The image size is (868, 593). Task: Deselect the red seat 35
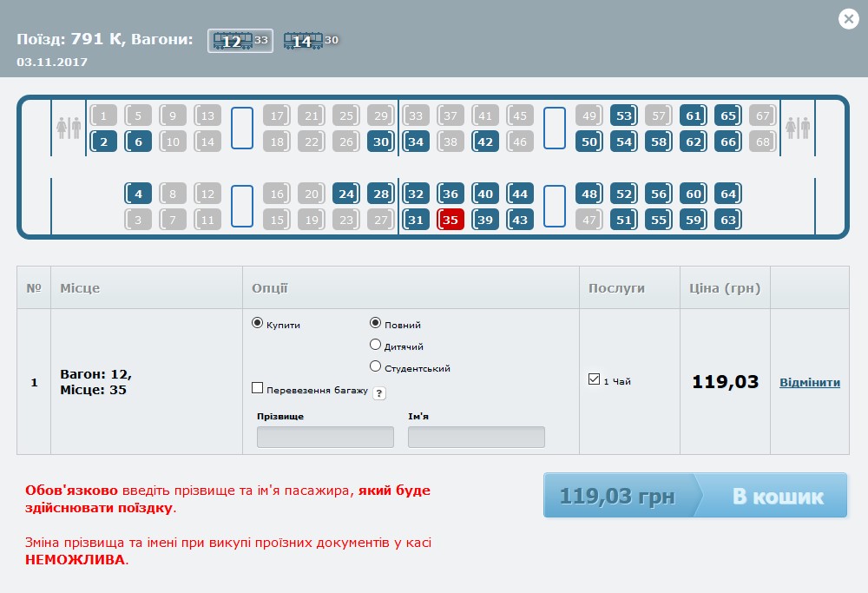450,220
